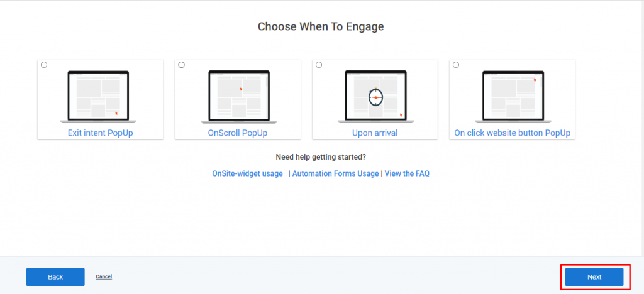Select the Exit intent PopUp radio button
Viewport: 644px width, 294px height.
coord(44,65)
